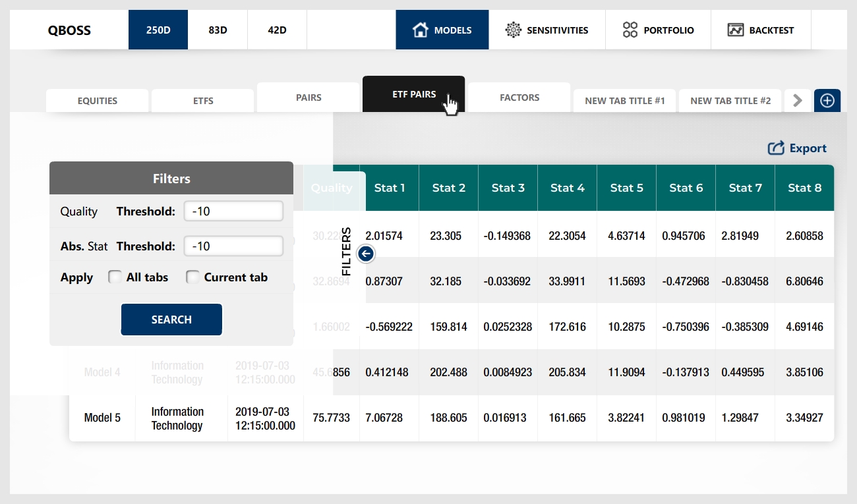Click the Quality Threshold input field
The width and height of the screenshot is (857, 504).
pyautogui.click(x=233, y=211)
